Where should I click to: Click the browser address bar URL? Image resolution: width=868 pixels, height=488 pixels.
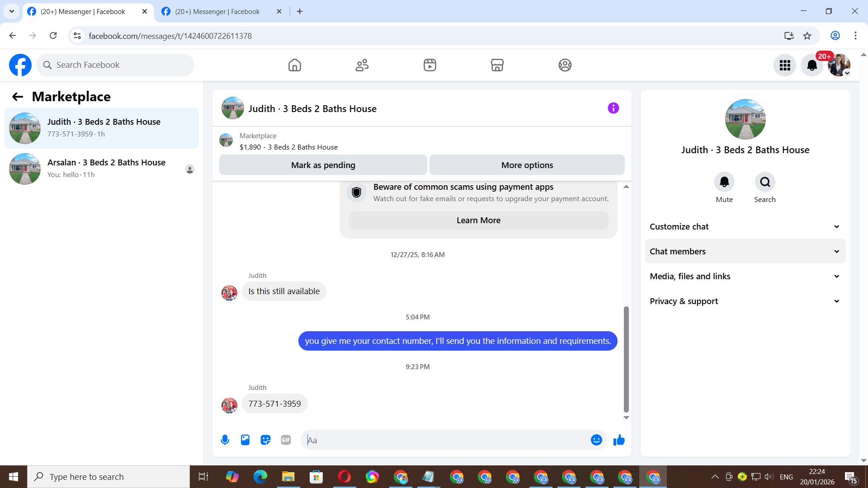(170, 36)
